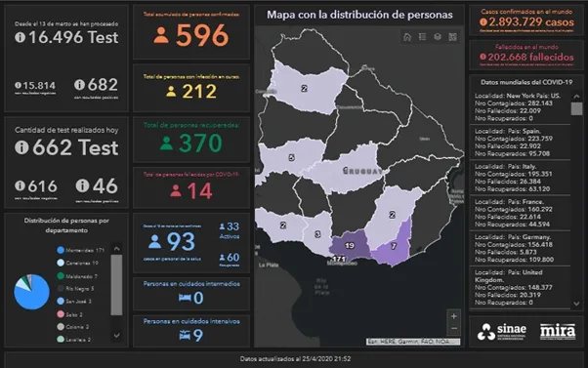Click info icon beside 2.893.729 casos
This screenshot has height=368, width=588.
tap(483, 22)
